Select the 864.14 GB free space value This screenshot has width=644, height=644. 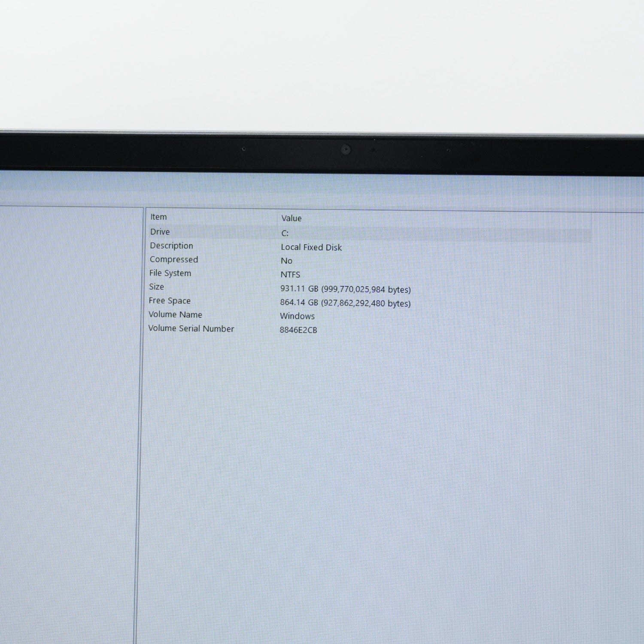tap(345, 303)
